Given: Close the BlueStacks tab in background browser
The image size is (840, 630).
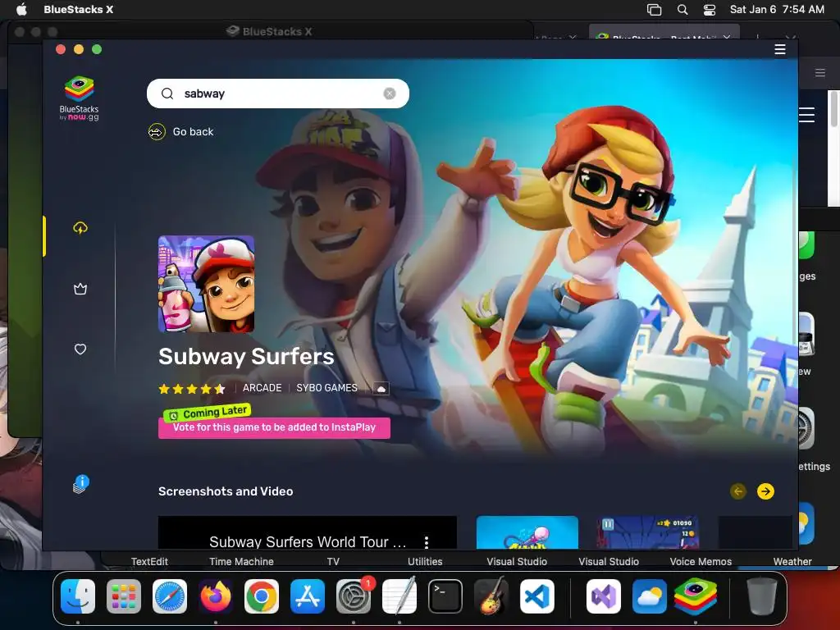Looking at the screenshot, I should pyautogui.click(x=727, y=38).
